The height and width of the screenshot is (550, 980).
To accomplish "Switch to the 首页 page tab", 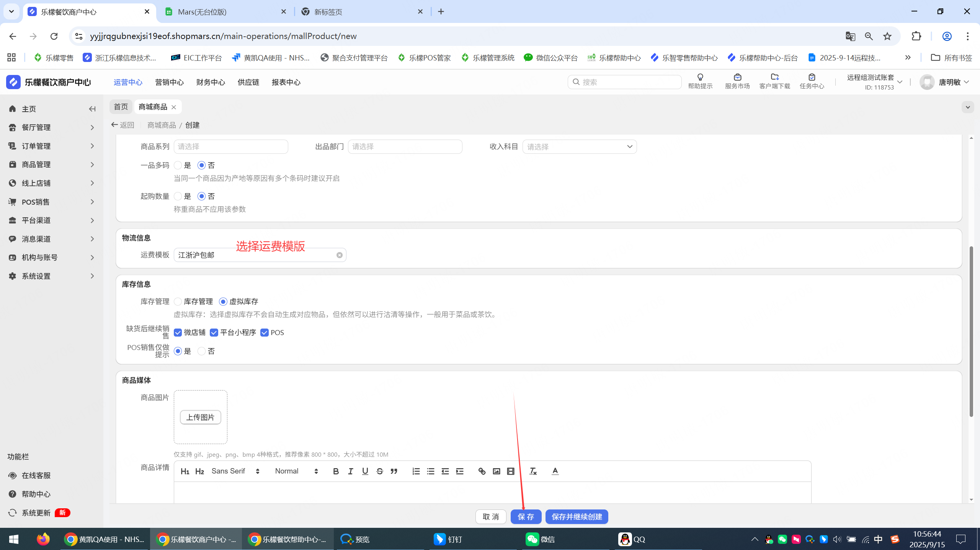I will (x=121, y=107).
